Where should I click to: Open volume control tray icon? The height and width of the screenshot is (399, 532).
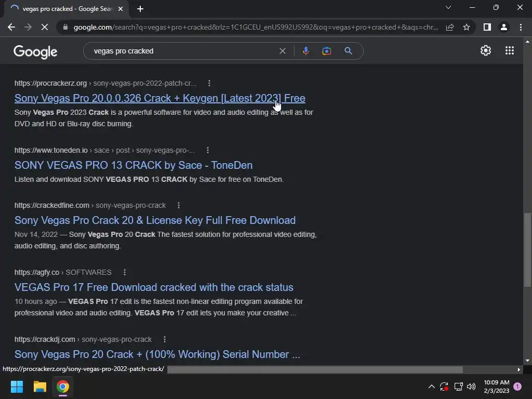471,386
